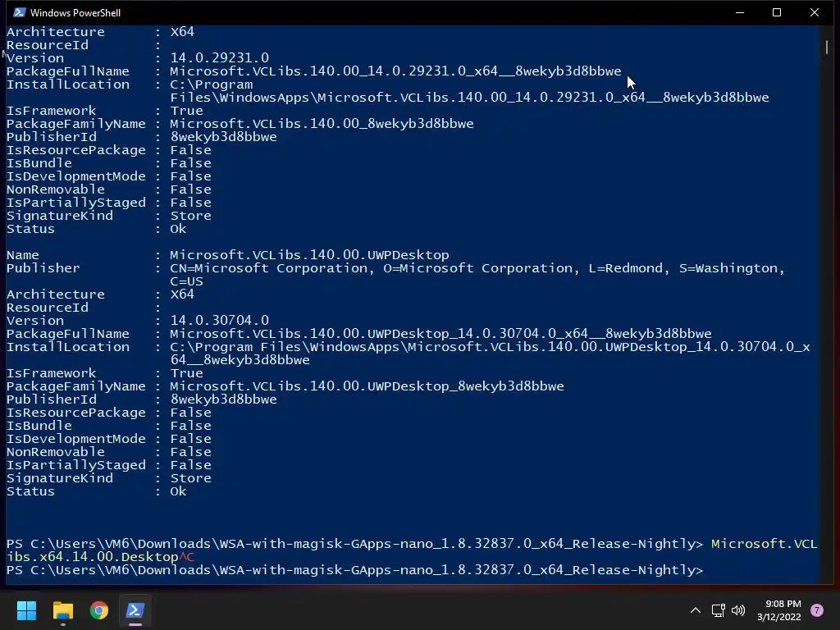
Task: Open the clock showing 9:08 PM
Action: click(x=779, y=610)
